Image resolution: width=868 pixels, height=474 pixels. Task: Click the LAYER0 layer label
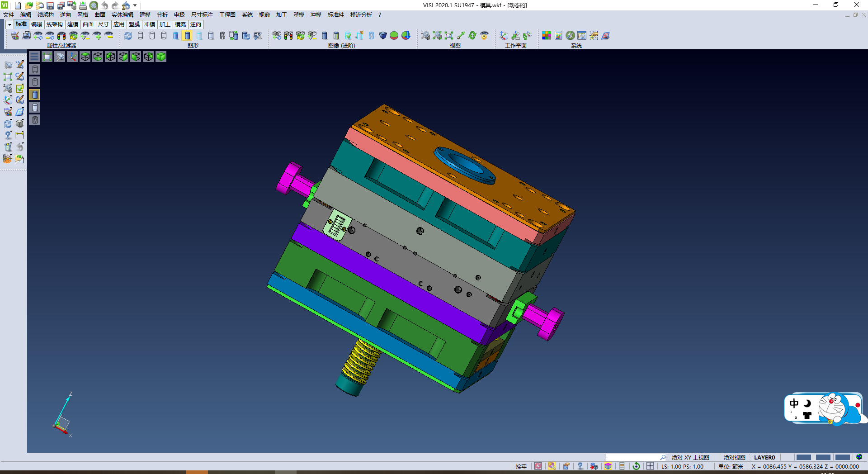[764, 457]
